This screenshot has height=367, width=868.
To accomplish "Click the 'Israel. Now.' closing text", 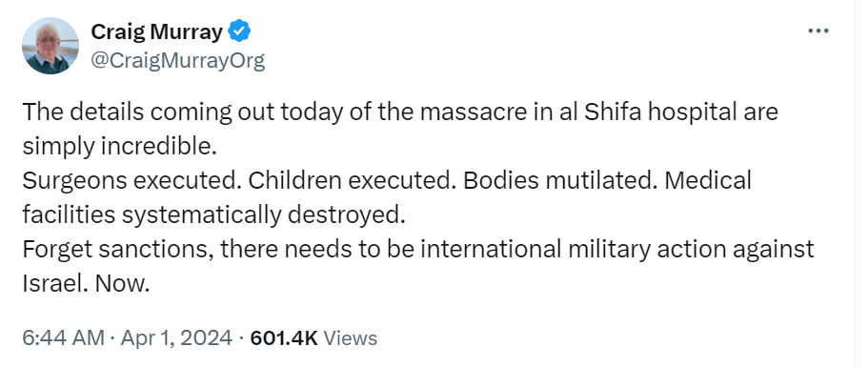I will (86, 284).
